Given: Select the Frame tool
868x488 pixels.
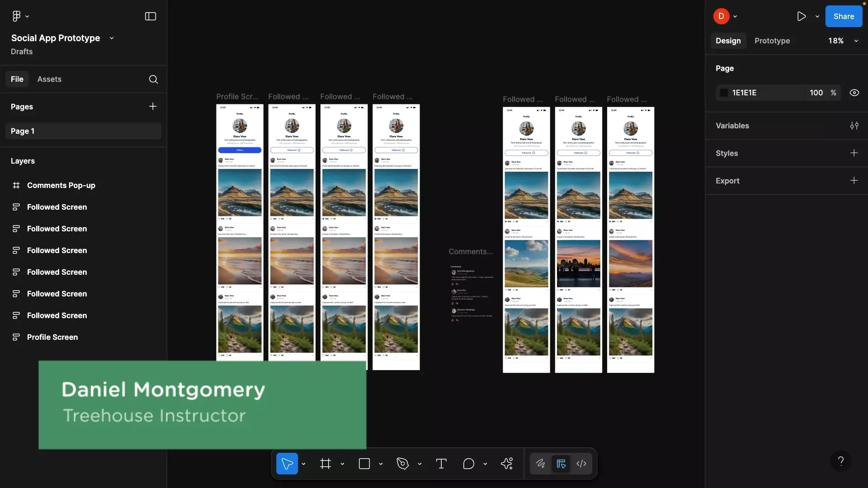Looking at the screenshot, I should [x=325, y=464].
